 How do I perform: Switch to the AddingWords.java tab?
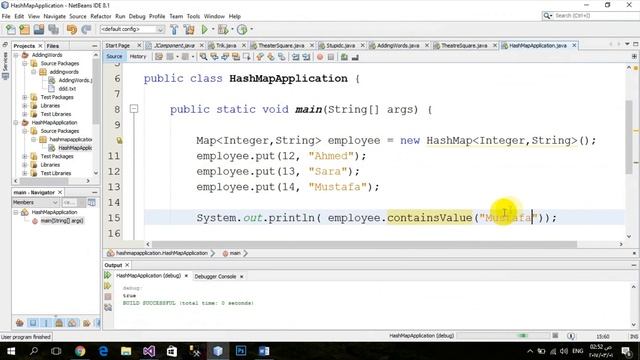click(x=398, y=45)
